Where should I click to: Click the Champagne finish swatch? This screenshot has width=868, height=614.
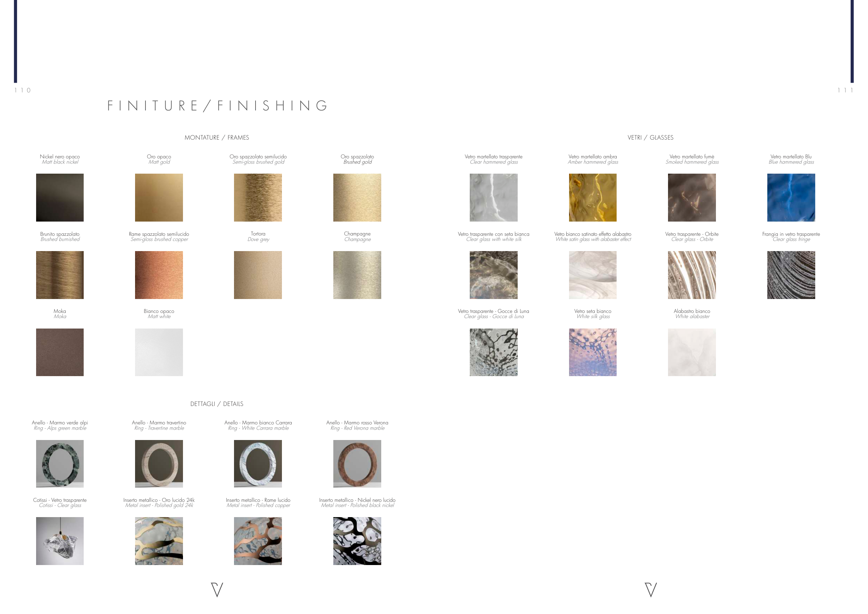357,275
